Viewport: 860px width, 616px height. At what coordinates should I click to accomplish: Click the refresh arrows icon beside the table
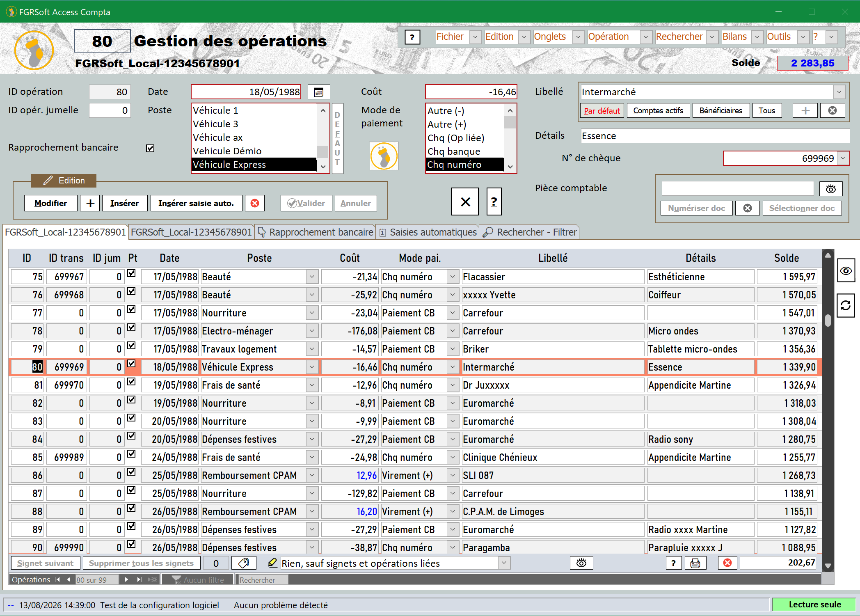click(x=846, y=305)
